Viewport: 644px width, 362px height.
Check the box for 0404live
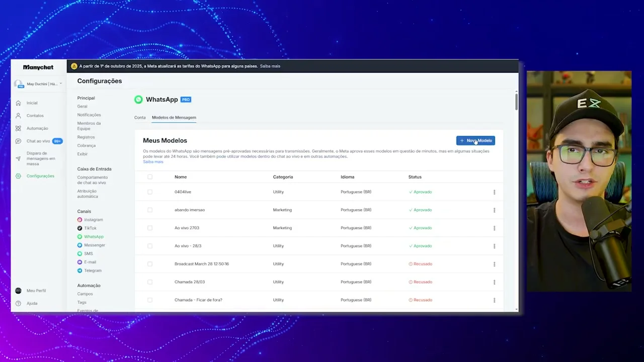[x=150, y=192]
